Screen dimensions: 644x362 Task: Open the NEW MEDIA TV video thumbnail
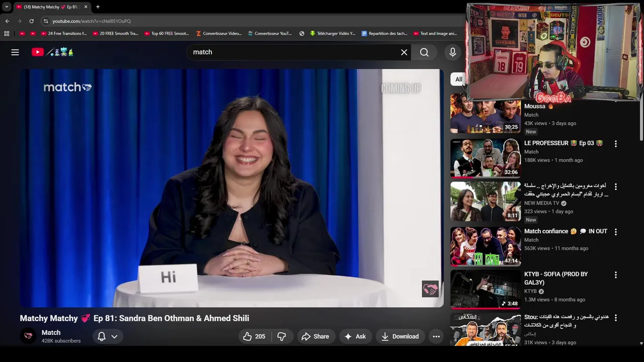coord(486,201)
